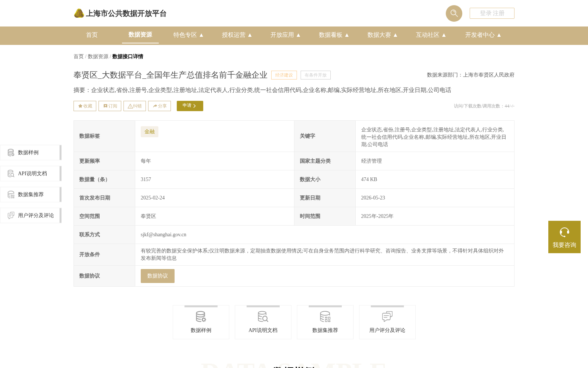Click the 2025年-2025年 time range value

click(377, 216)
